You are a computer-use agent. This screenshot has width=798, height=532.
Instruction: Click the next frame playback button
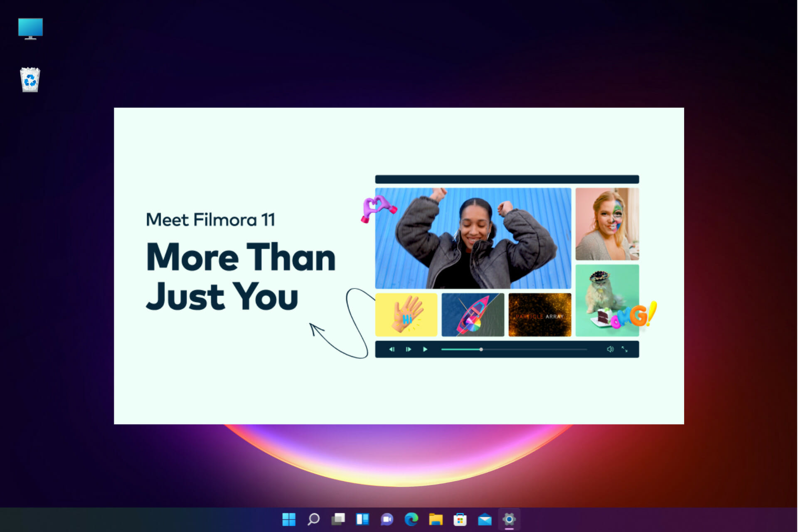pos(408,349)
